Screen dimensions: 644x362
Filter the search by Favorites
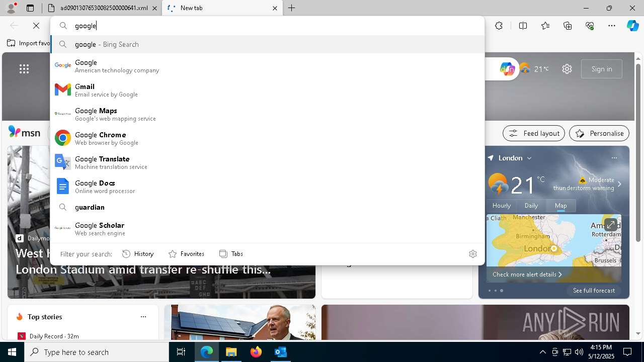(186, 254)
